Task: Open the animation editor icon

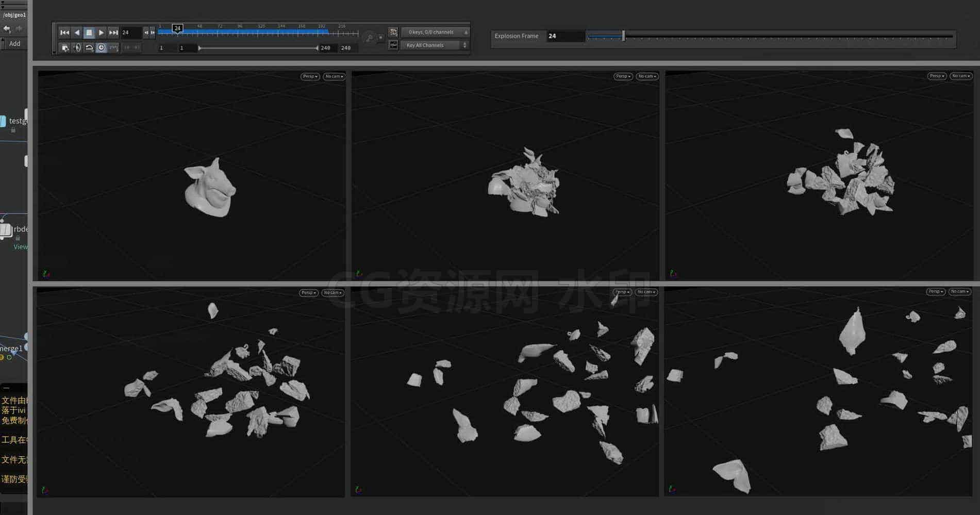Action: pyautogui.click(x=393, y=45)
